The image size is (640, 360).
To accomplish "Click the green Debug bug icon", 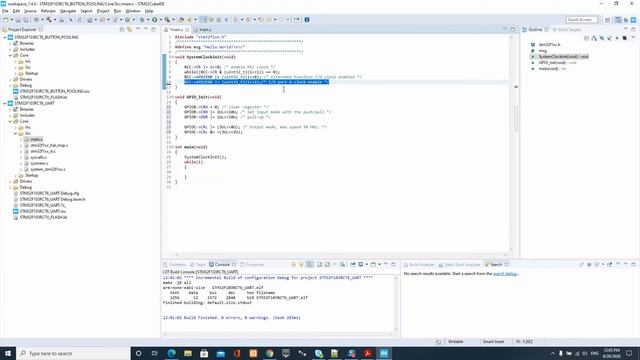I will click(142, 20).
